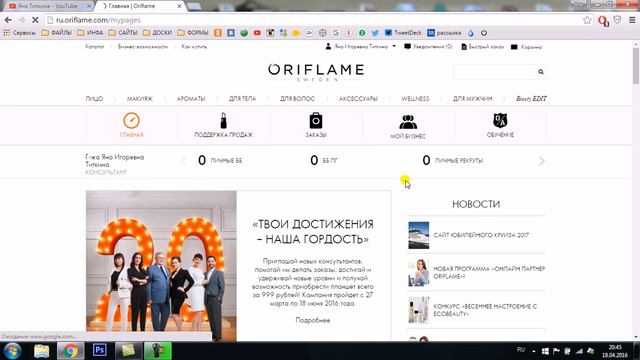Open the ЛИЦО category menu
Screen dimensions: 640x360
pos(94,99)
